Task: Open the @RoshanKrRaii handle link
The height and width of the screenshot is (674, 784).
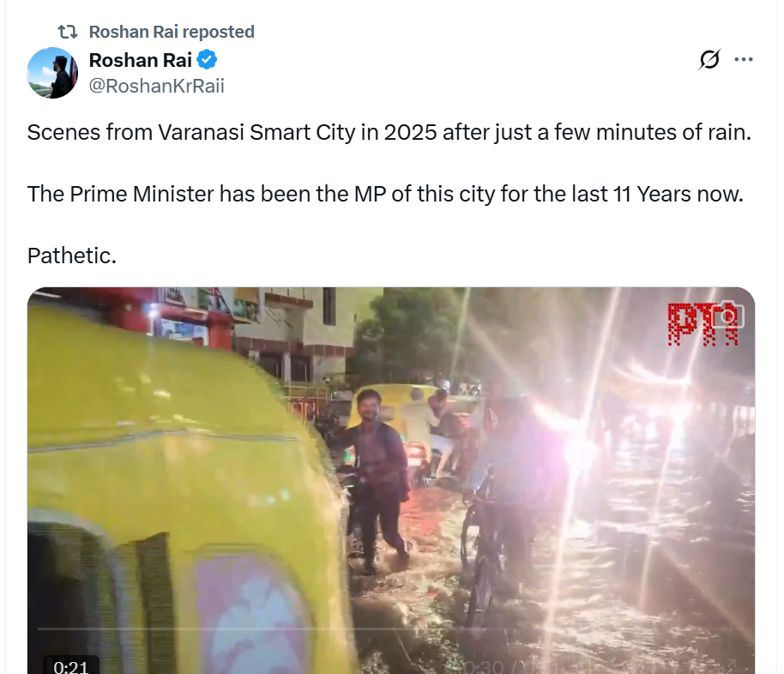Action: (x=156, y=86)
